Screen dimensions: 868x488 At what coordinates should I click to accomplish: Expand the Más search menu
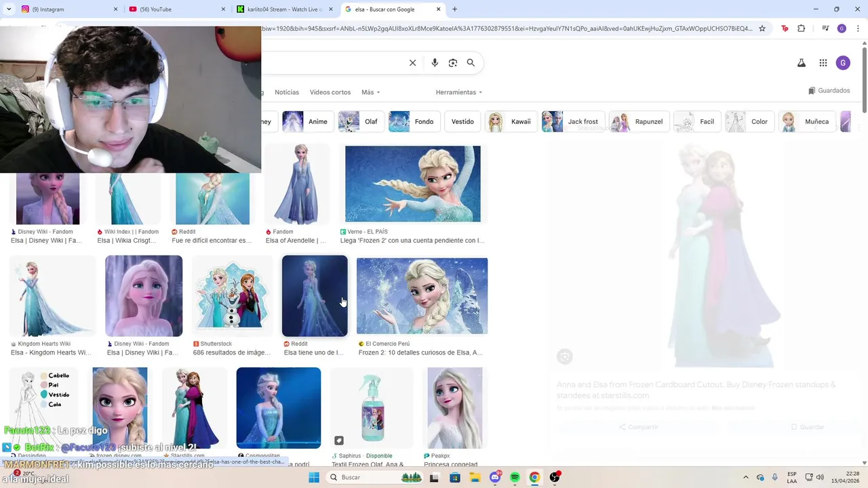[370, 92]
